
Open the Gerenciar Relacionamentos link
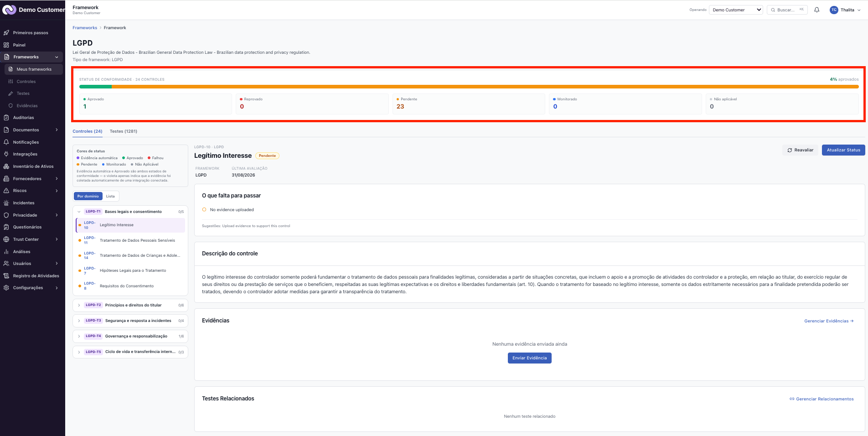click(x=821, y=399)
